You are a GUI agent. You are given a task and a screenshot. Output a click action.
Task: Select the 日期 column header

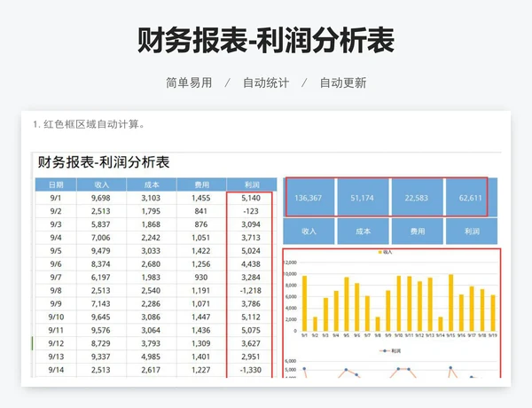tap(56, 184)
